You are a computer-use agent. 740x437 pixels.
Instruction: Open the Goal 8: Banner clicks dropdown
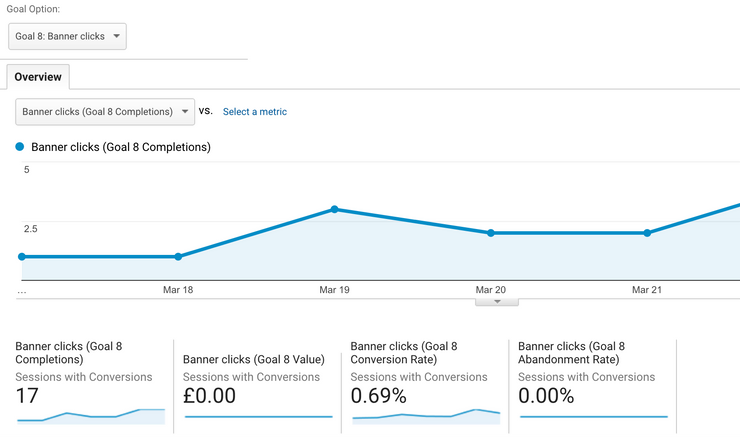67,36
